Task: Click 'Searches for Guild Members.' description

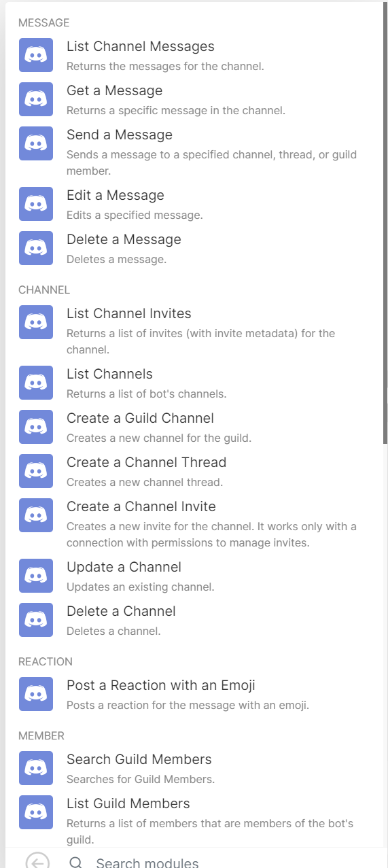Action: (141, 779)
